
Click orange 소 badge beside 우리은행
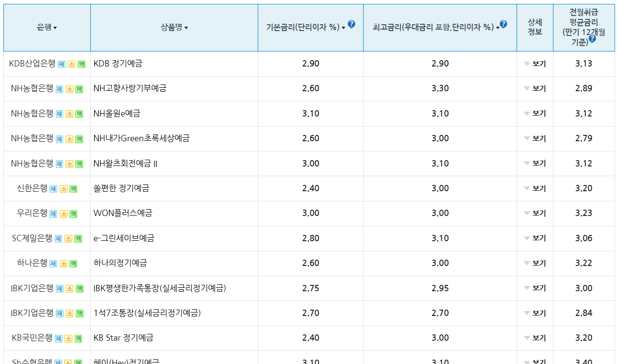tap(63, 214)
